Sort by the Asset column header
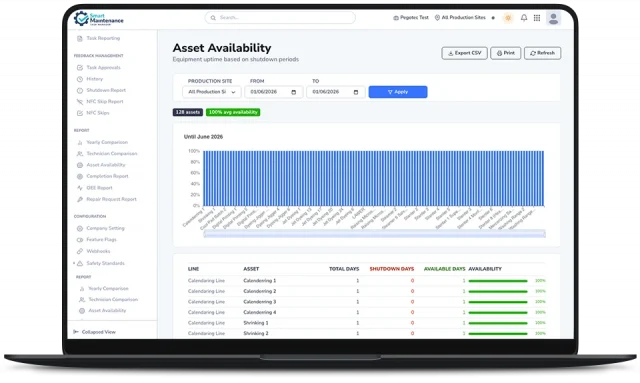Screen dimensions: 640x383 (x=251, y=269)
